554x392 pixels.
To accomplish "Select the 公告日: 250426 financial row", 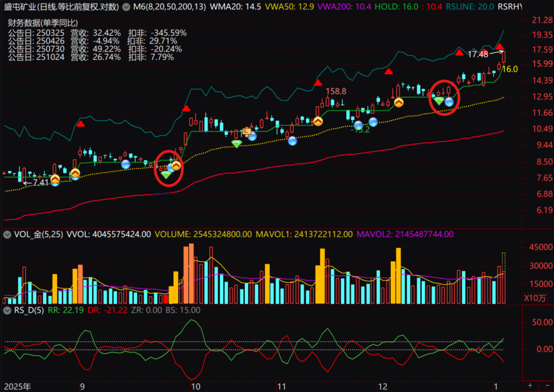I will pyautogui.click(x=92, y=42).
